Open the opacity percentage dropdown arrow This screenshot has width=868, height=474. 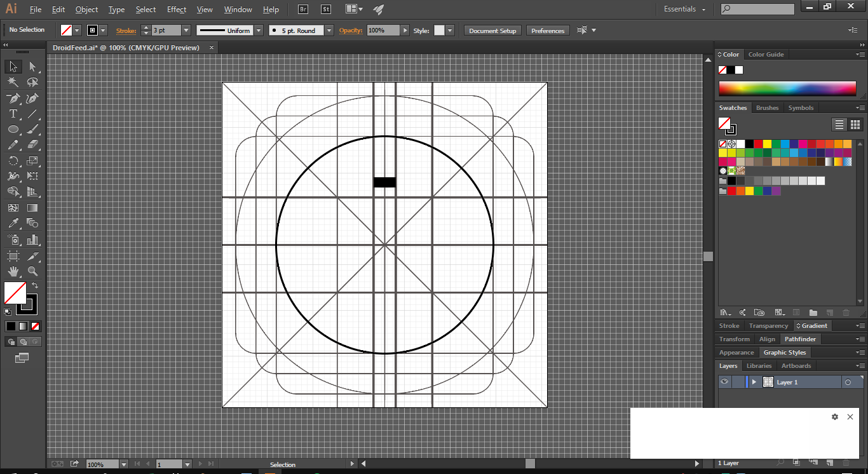click(x=405, y=30)
